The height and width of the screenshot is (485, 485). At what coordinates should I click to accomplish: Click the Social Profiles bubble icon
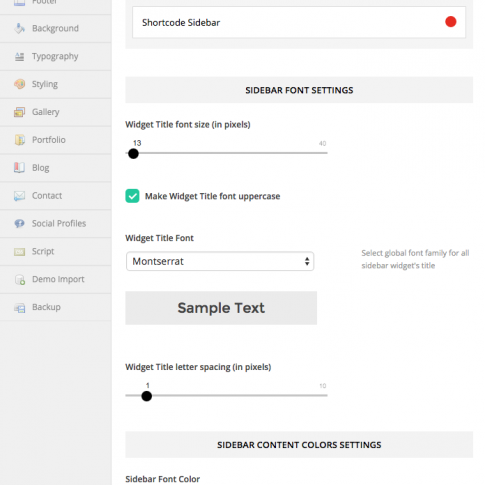coord(19,223)
